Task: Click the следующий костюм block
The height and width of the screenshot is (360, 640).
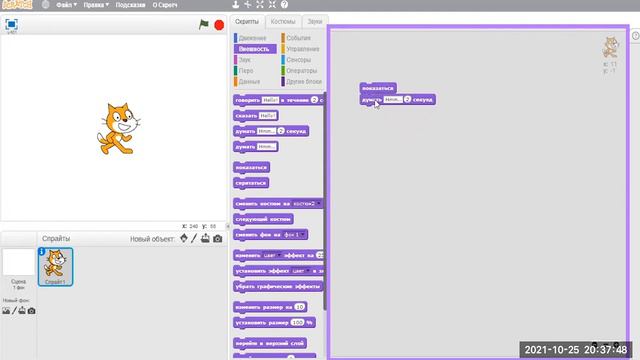Action: [263, 219]
